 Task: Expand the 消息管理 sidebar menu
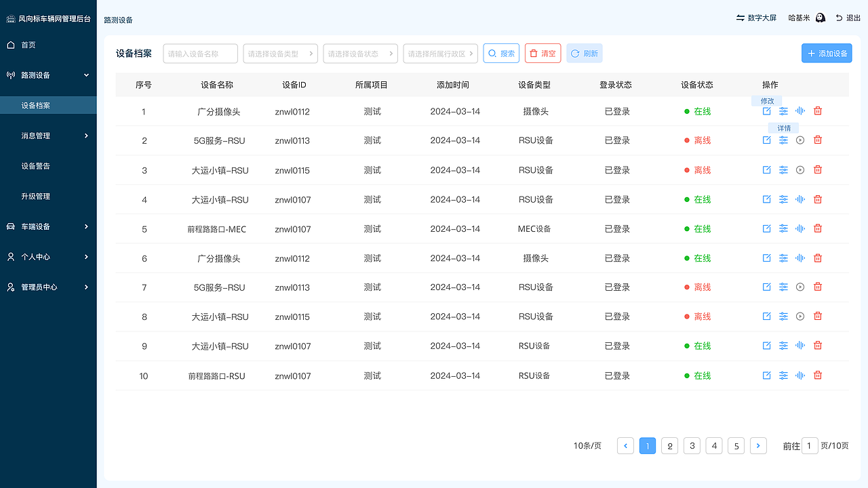(48, 135)
